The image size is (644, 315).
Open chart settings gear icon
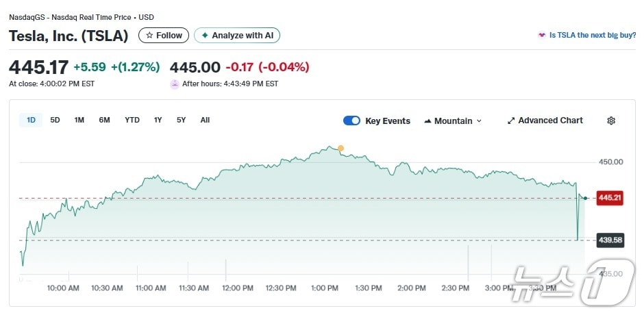(x=611, y=121)
